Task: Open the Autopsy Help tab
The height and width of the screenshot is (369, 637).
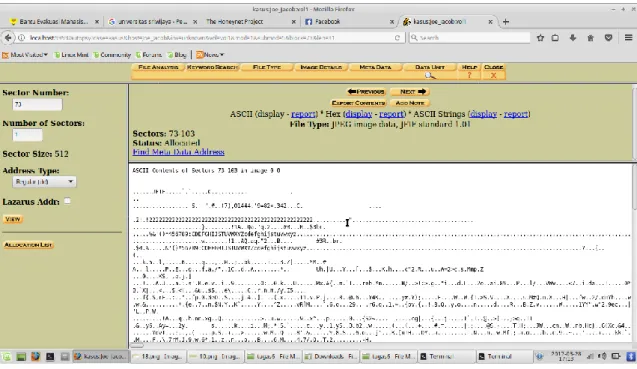Action: pyautogui.click(x=469, y=71)
